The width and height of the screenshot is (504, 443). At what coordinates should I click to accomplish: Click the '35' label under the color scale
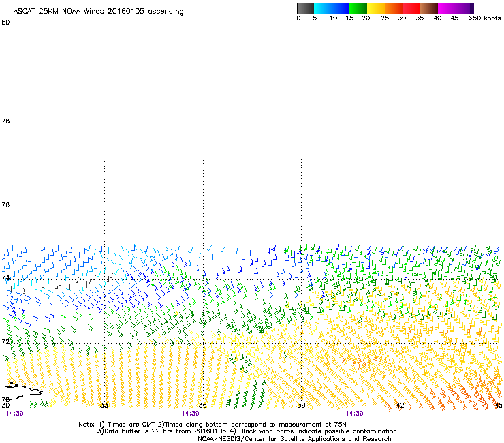pyautogui.click(x=420, y=18)
